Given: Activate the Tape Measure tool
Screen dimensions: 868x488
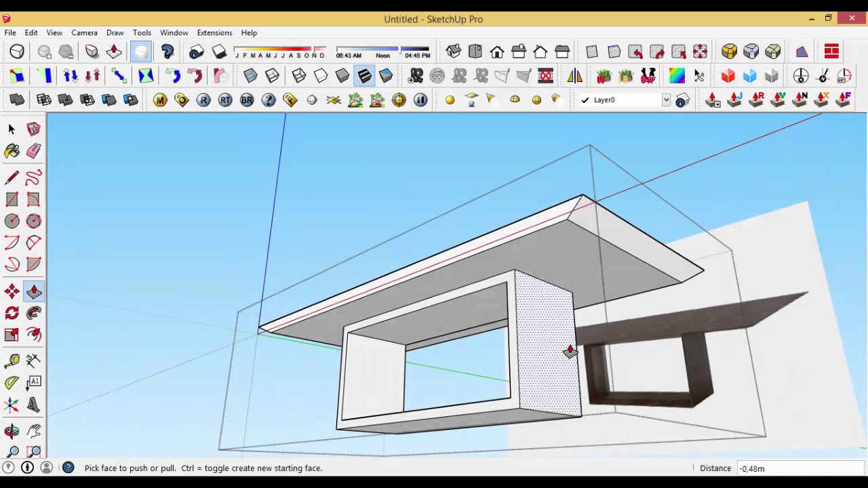Looking at the screenshot, I should [x=12, y=361].
